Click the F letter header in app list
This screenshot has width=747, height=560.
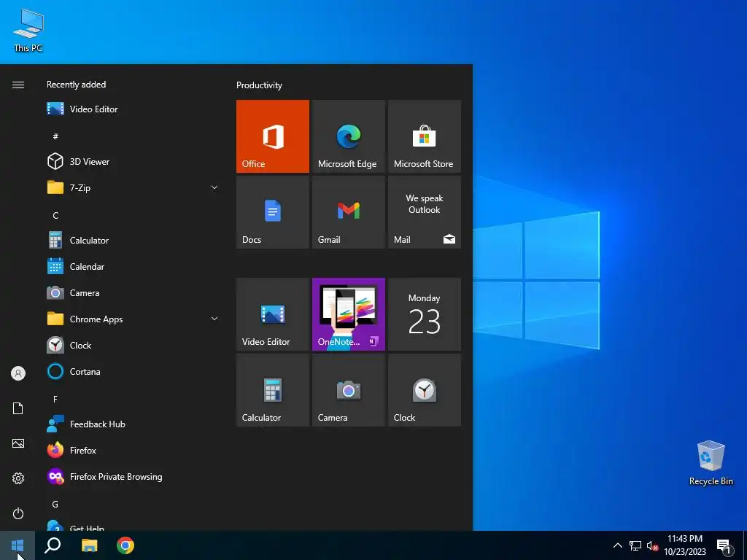(x=55, y=399)
